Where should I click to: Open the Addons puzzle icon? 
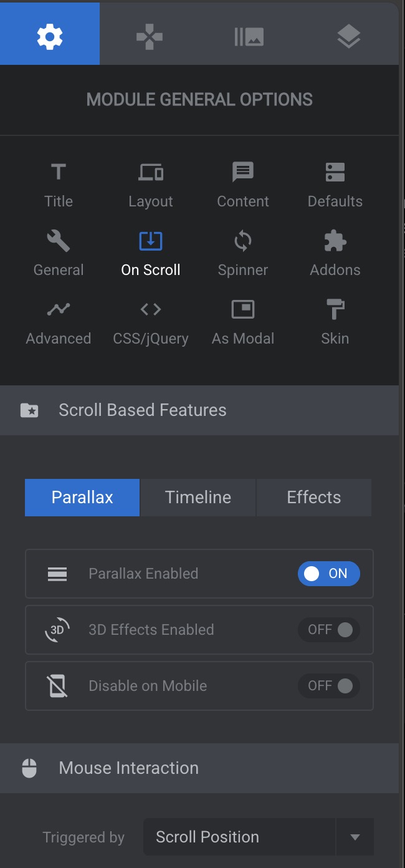point(335,241)
